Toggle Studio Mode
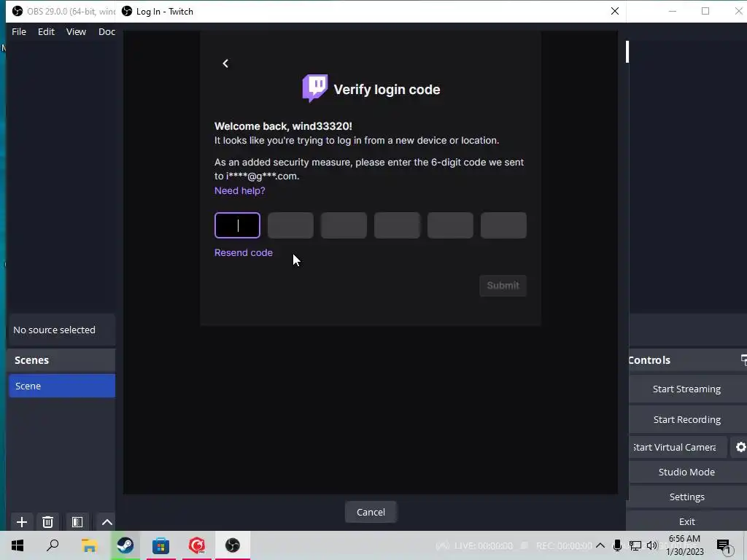The image size is (747, 560). (x=686, y=472)
